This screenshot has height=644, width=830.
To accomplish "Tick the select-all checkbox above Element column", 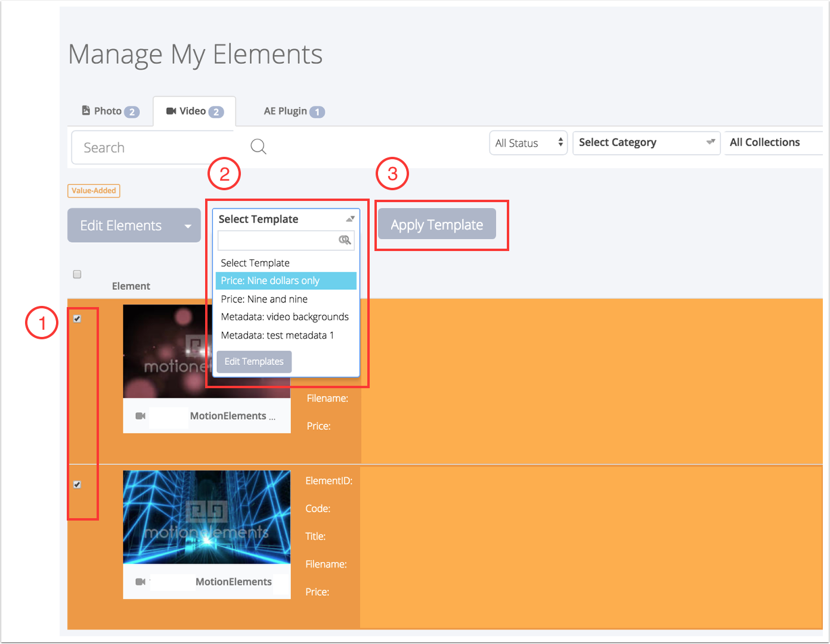I will [77, 274].
